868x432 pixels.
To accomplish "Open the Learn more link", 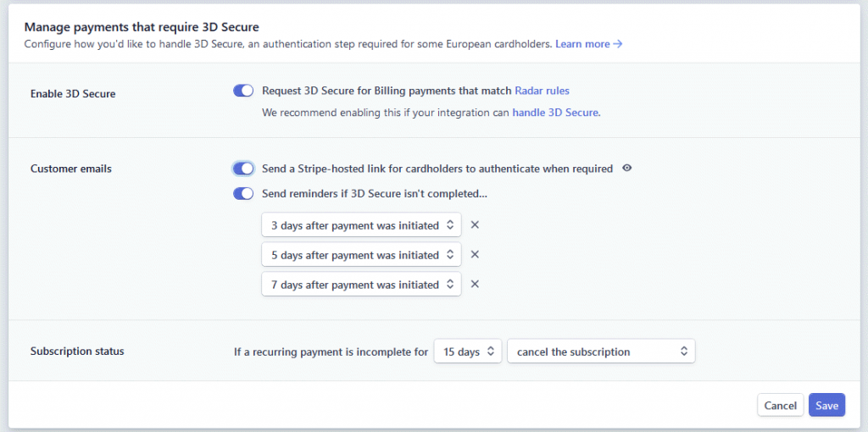I will (582, 44).
